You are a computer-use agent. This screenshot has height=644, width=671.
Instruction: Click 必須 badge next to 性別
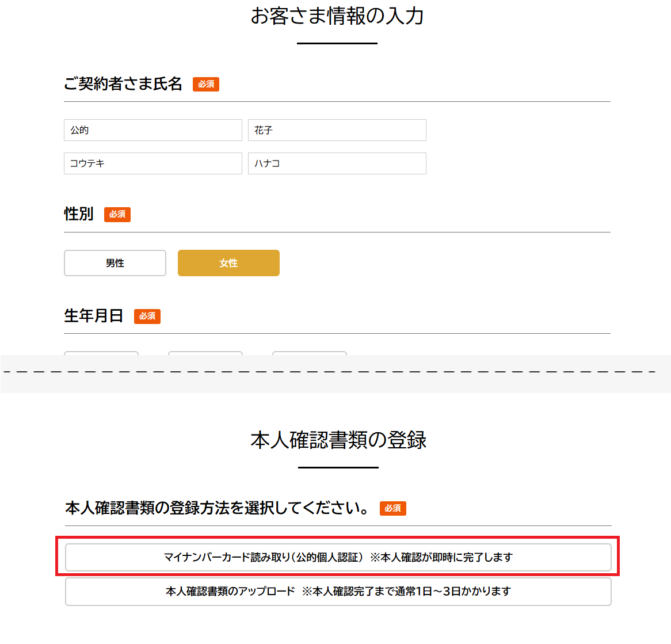[x=117, y=215]
